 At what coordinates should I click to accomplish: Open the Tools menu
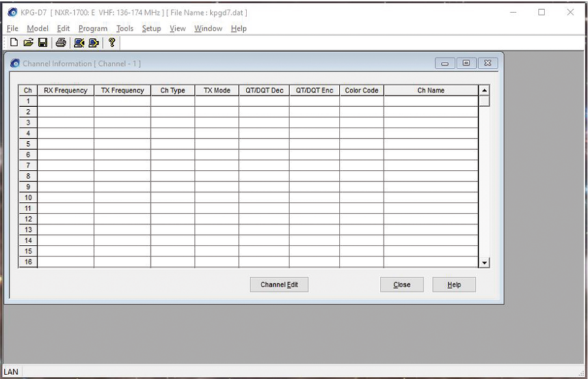(x=125, y=29)
